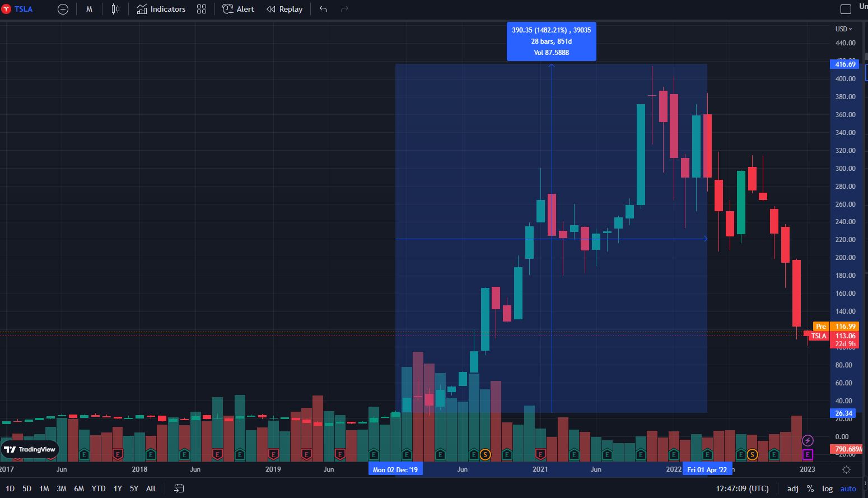Click the 790.689M volume label
Viewport: 868px width, 498px height.
(847, 449)
